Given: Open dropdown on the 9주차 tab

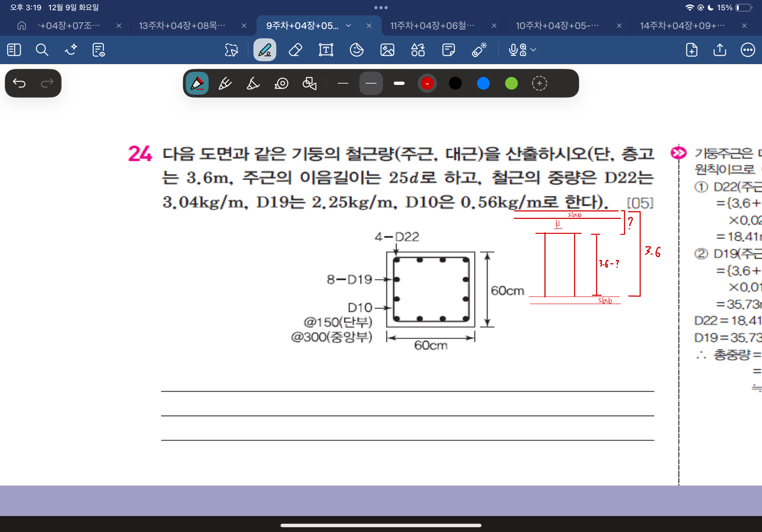Looking at the screenshot, I should (348, 26).
